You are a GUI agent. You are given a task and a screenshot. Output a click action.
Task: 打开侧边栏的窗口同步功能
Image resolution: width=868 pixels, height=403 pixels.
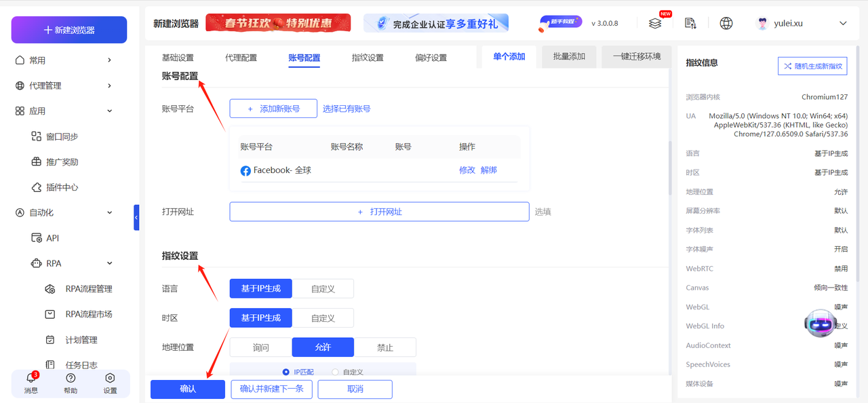point(70,136)
